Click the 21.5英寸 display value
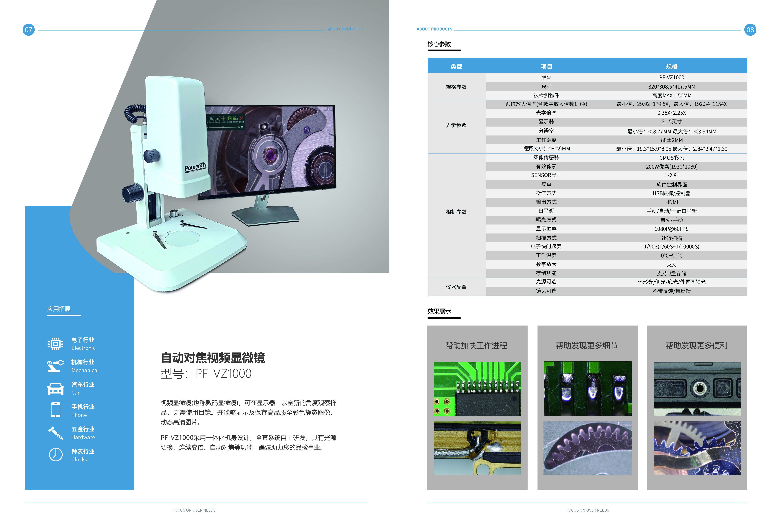The width and height of the screenshot is (779, 532). [671, 122]
